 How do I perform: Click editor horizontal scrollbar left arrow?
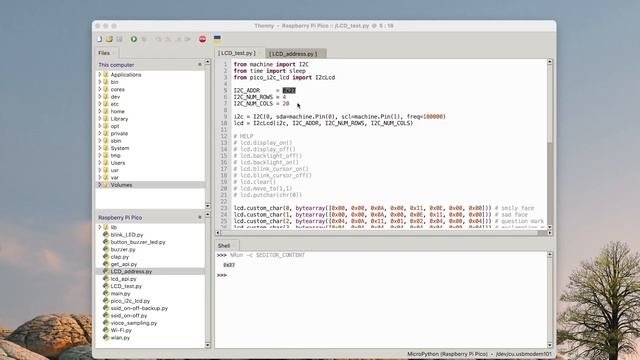click(218, 233)
